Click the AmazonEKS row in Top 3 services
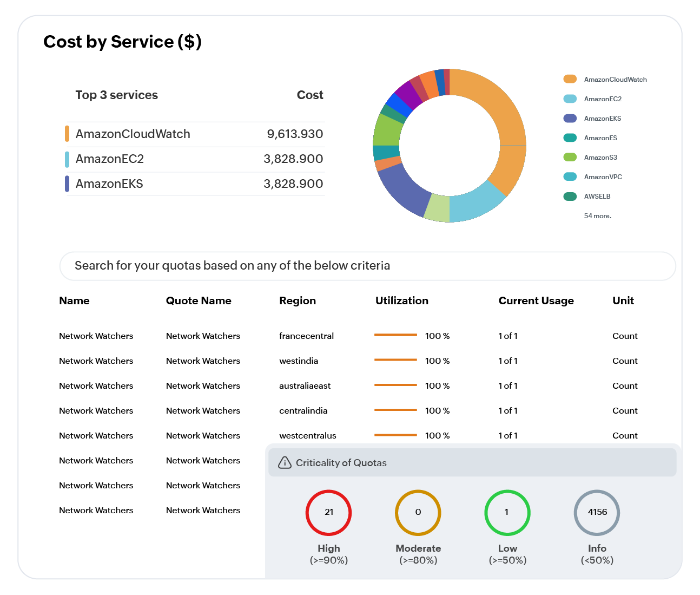 coord(195,184)
